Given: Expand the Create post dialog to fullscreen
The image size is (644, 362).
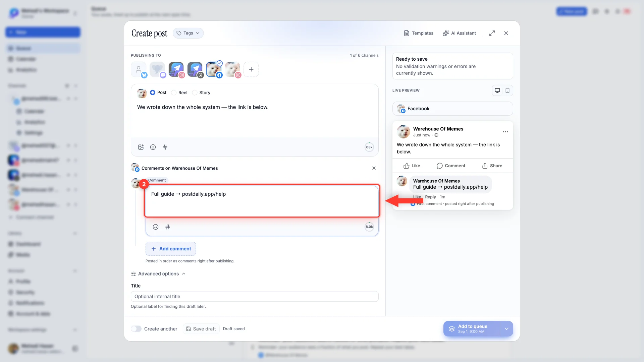Looking at the screenshot, I should 492,33.
